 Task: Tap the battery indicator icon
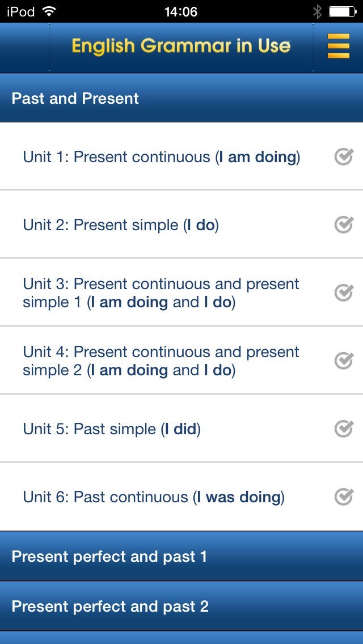pyautogui.click(x=342, y=11)
